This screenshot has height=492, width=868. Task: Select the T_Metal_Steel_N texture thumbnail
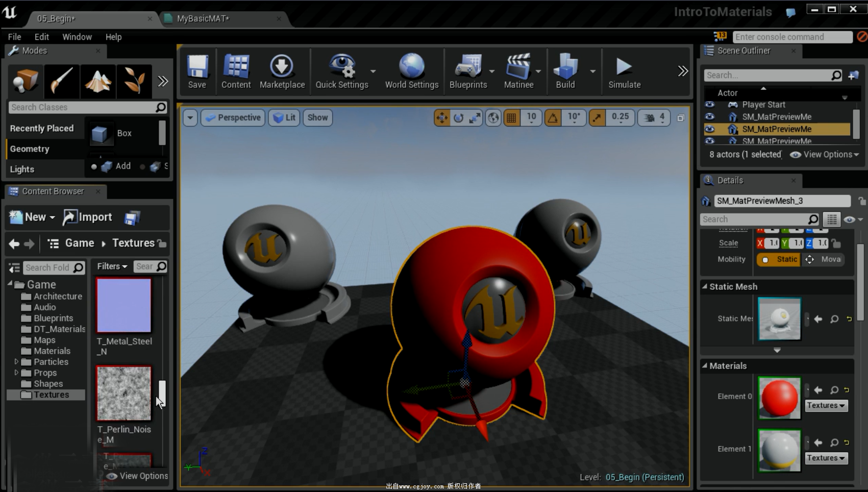(124, 305)
